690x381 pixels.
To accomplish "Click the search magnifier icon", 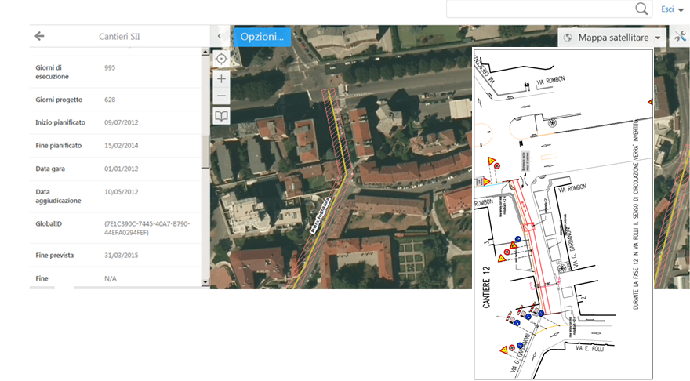I will 642,8.
